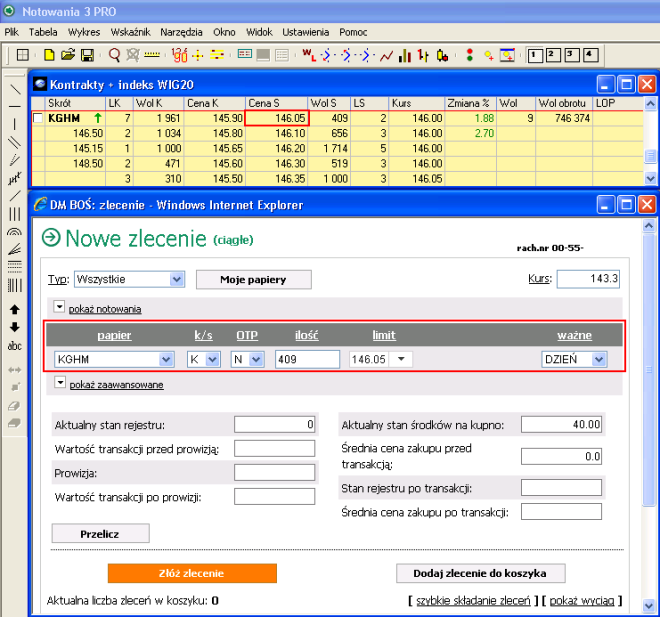This screenshot has height=617, width=660.
Task: Open the Wykres menu
Action: 84,32
